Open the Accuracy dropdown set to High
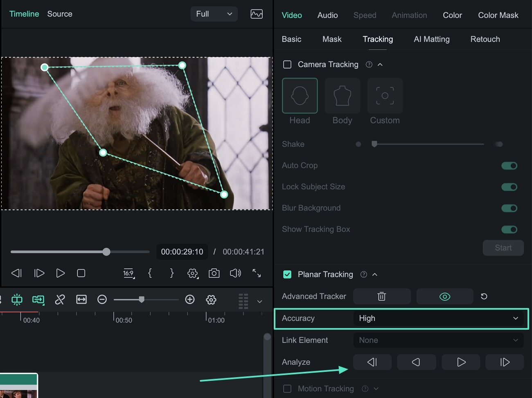The width and height of the screenshot is (532, 398). pos(438,318)
